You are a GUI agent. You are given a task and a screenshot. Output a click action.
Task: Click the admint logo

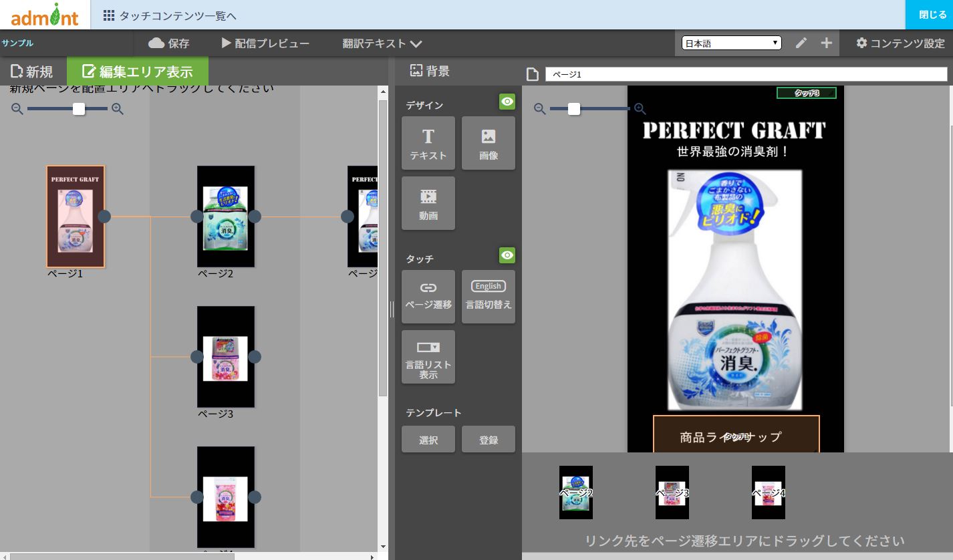[45, 15]
